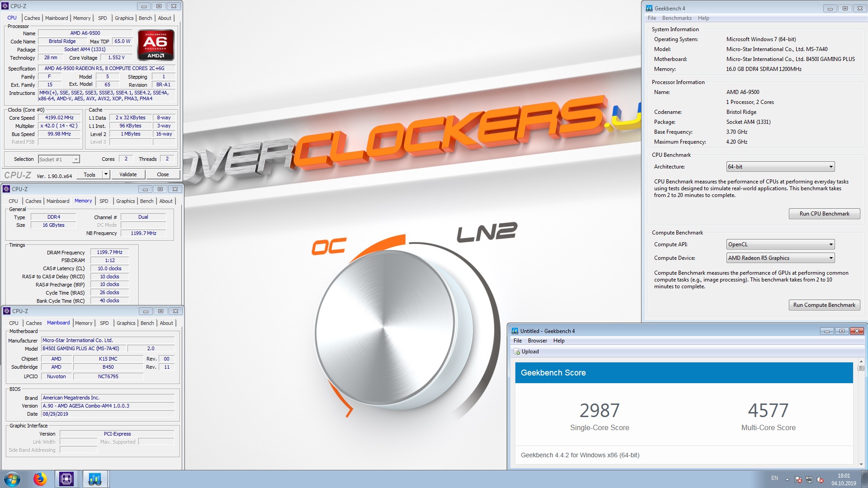868x488 pixels.
Task: Minimize the Geekbench 4 main window
Action: point(830,8)
